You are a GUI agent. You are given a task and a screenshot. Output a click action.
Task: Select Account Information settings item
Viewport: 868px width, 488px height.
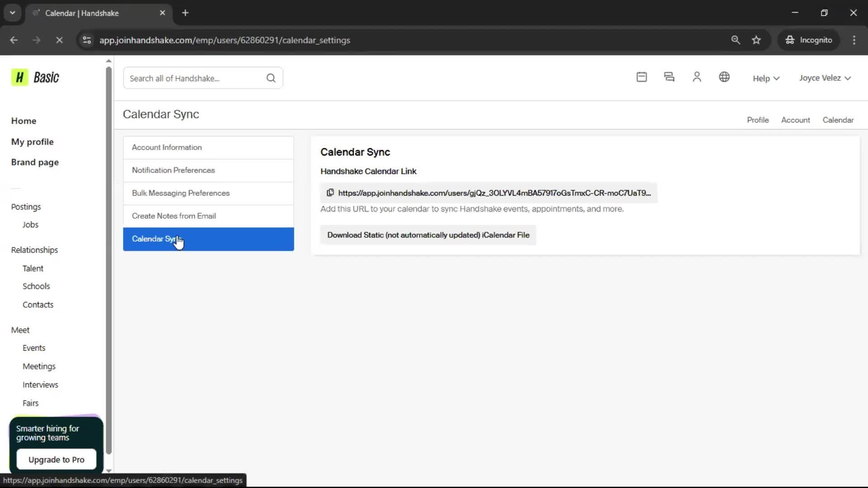pos(208,148)
